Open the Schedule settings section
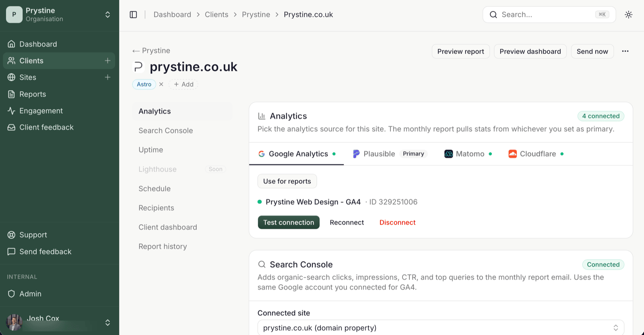 (x=182, y=189)
